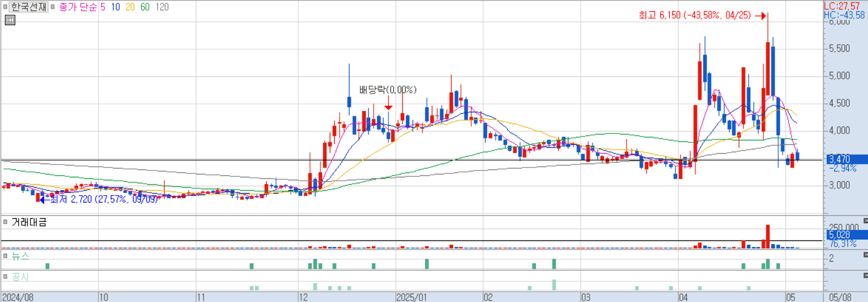
Task: Click the tallest 공시 bar in late February
Action: click(x=554, y=285)
